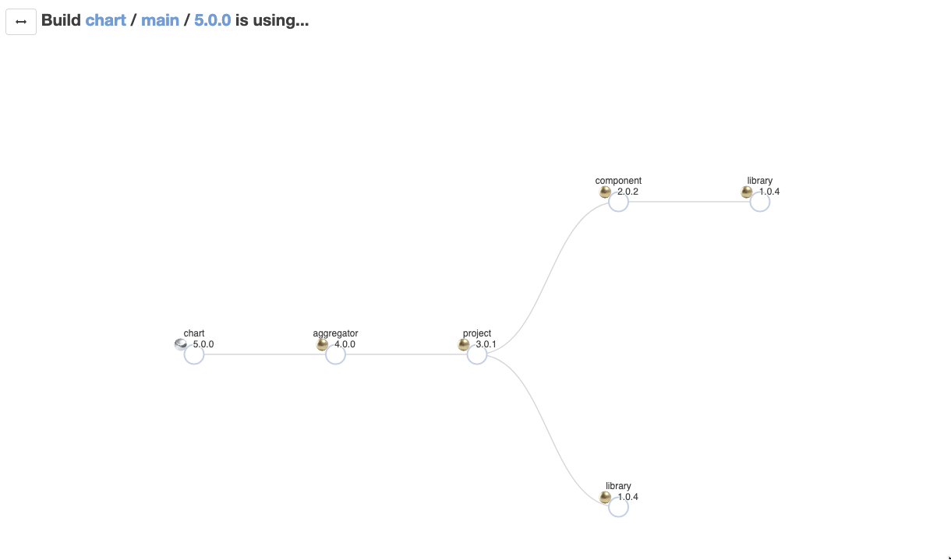Open the 5.0.0 build link in the heading

[212, 20]
